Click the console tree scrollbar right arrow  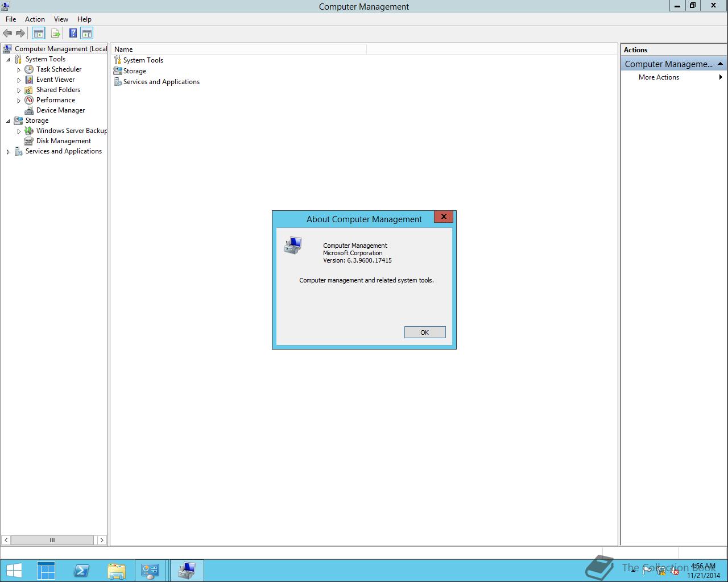pos(102,540)
